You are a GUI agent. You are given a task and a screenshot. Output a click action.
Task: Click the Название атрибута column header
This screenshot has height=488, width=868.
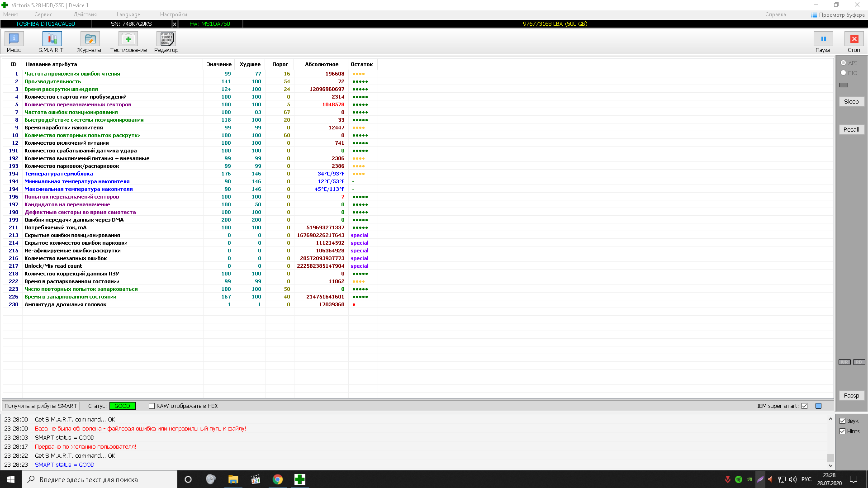113,64
